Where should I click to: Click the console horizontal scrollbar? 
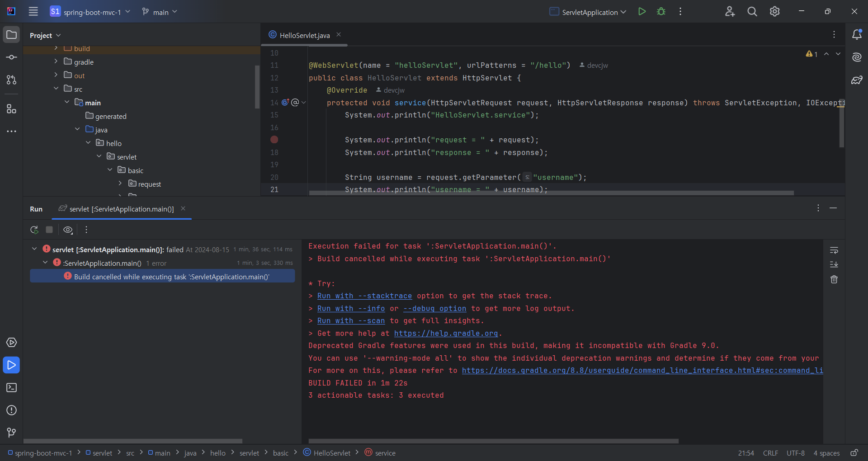point(493,441)
